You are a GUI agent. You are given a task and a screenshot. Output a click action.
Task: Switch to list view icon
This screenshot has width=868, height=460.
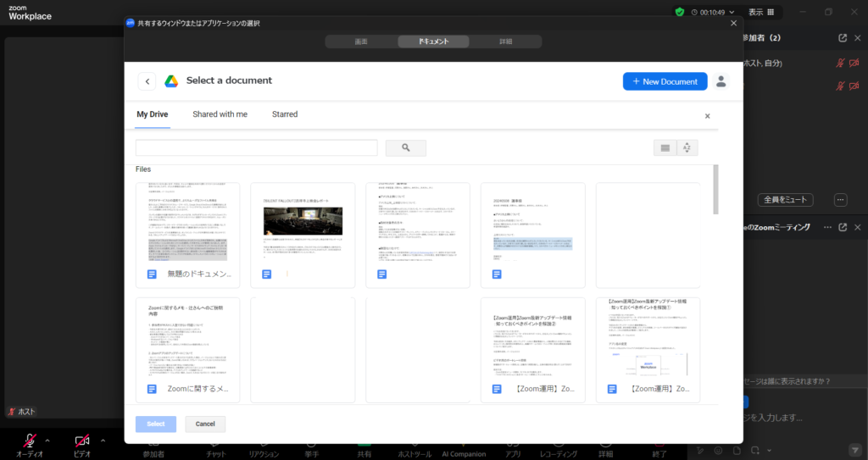click(x=665, y=148)
